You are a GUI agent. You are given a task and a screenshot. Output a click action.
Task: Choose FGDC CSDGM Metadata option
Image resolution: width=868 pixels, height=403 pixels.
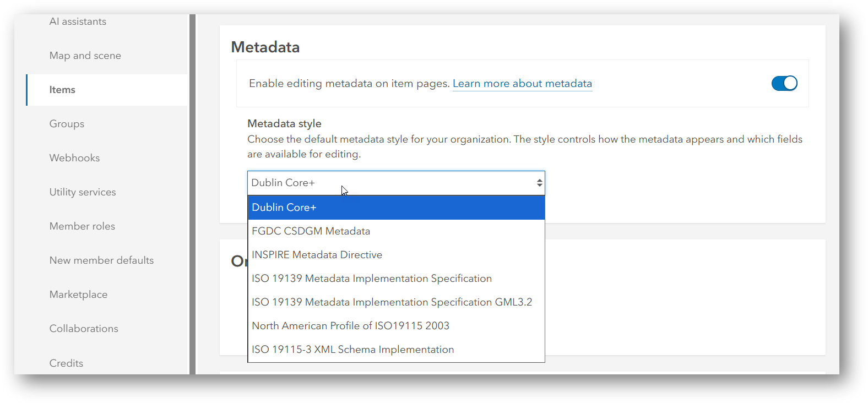pyautogui.click(x=311, y=231)
